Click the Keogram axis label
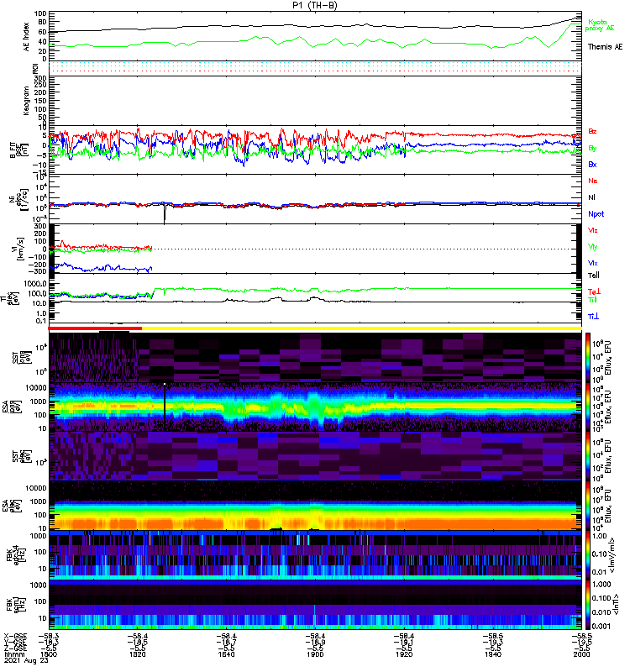630x672 pixels. [27, 101]
